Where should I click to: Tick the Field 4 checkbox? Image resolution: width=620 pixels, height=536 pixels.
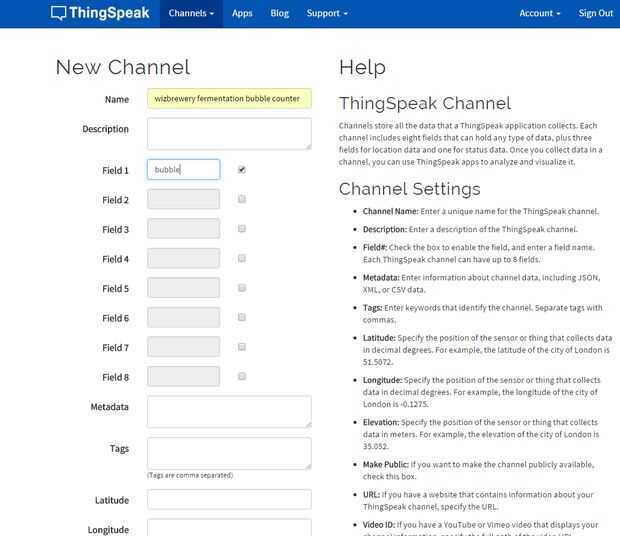coord(242,258)
